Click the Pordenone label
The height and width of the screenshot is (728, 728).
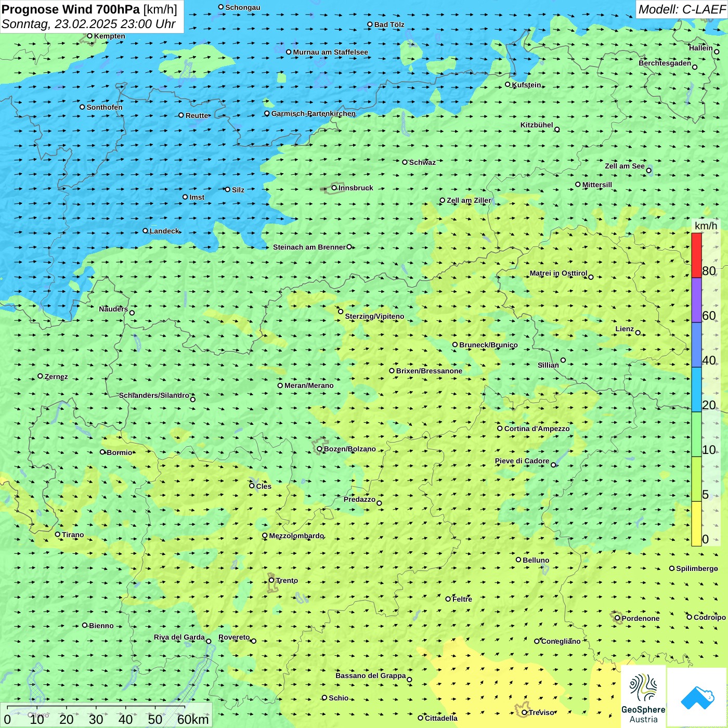(x=641, y=618)
